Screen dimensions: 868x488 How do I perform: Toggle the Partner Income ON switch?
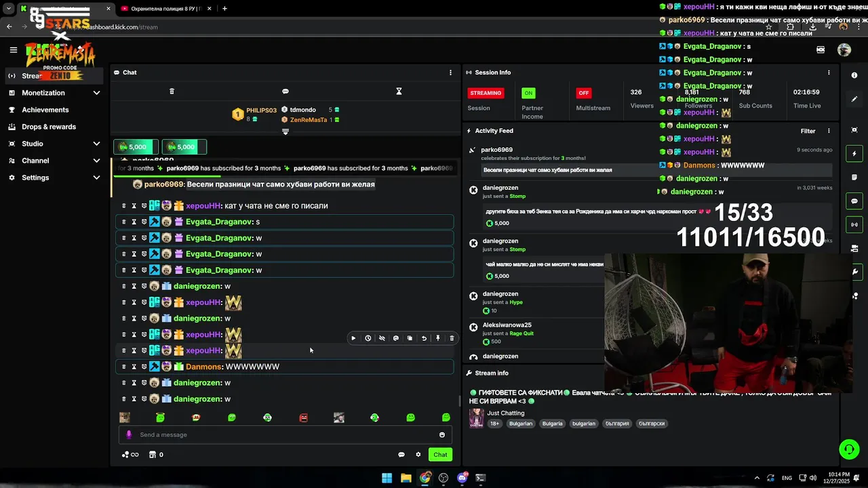pos(528,93)
